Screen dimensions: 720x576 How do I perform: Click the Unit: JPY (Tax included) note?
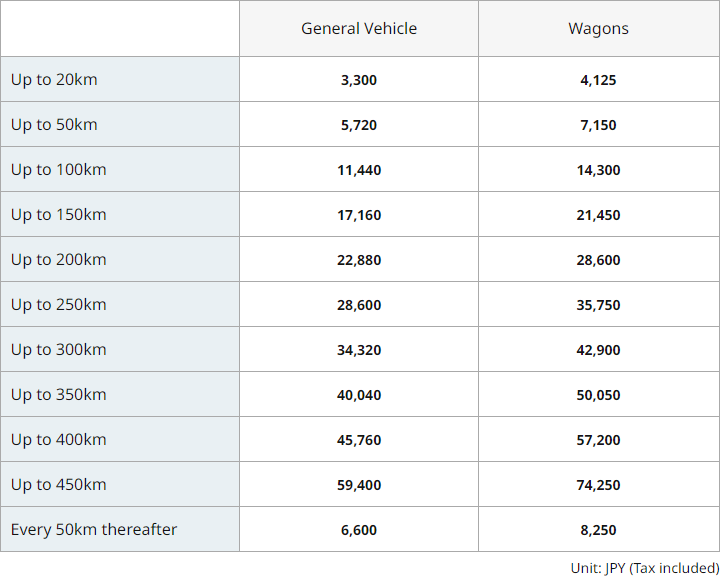tap(645, 568)
